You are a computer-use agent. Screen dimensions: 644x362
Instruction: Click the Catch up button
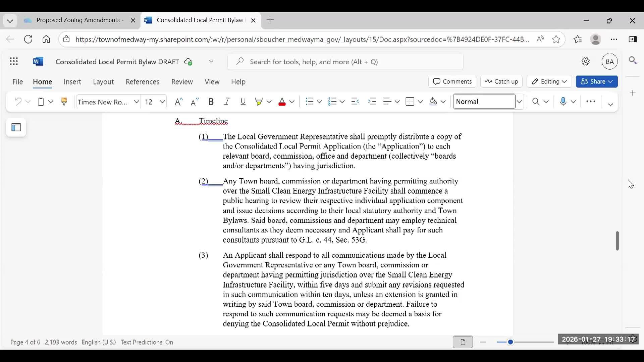pos(501,81)
